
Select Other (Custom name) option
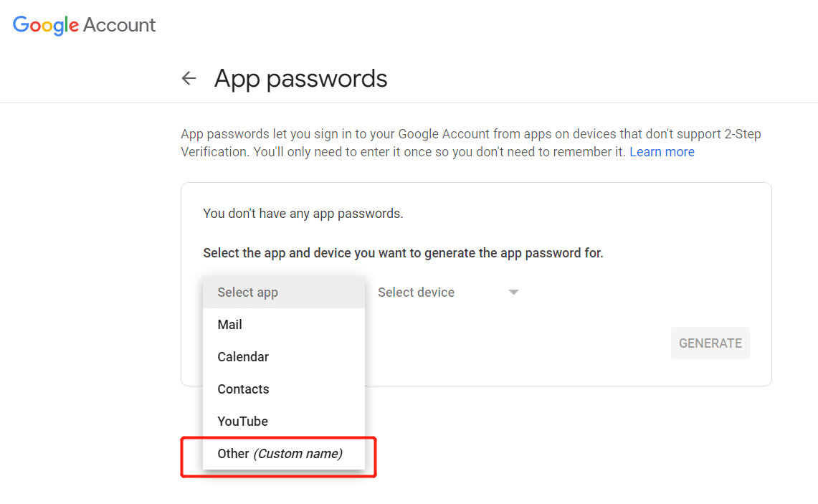tap(284, 454)
